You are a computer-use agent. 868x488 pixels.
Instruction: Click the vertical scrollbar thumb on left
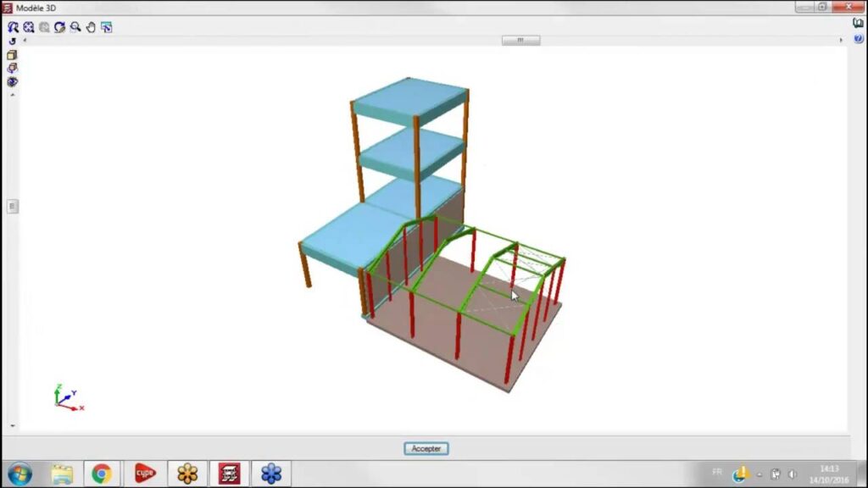(x=12, y=206)
